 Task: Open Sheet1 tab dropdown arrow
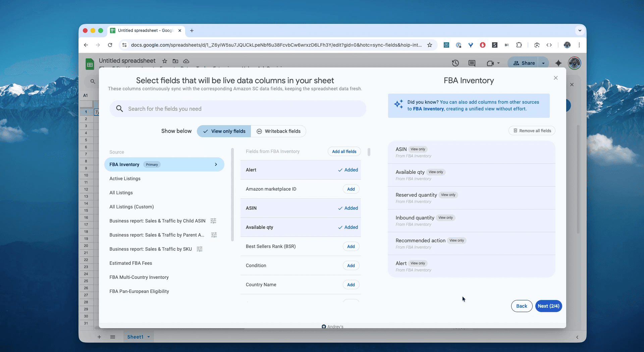[x=149, y=337]
